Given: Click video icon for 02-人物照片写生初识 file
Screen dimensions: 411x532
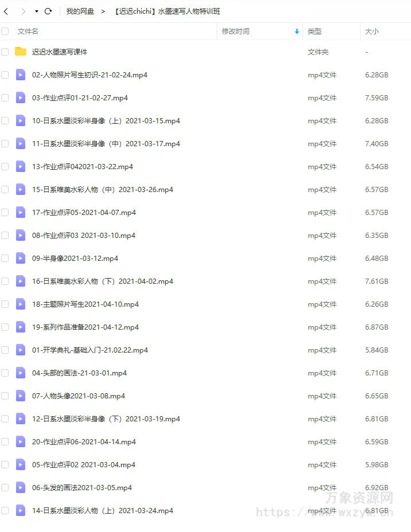Looking at the screenshot, I should (21, 75).
